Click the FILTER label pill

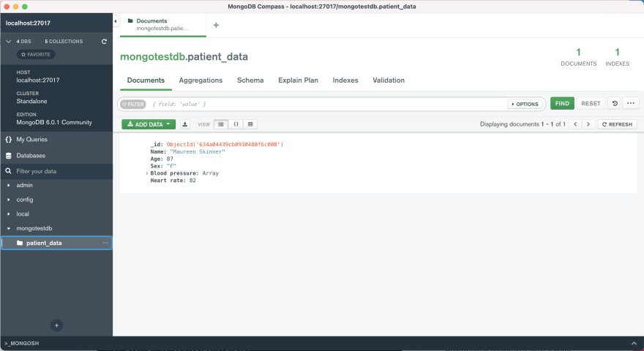[133, 105]
